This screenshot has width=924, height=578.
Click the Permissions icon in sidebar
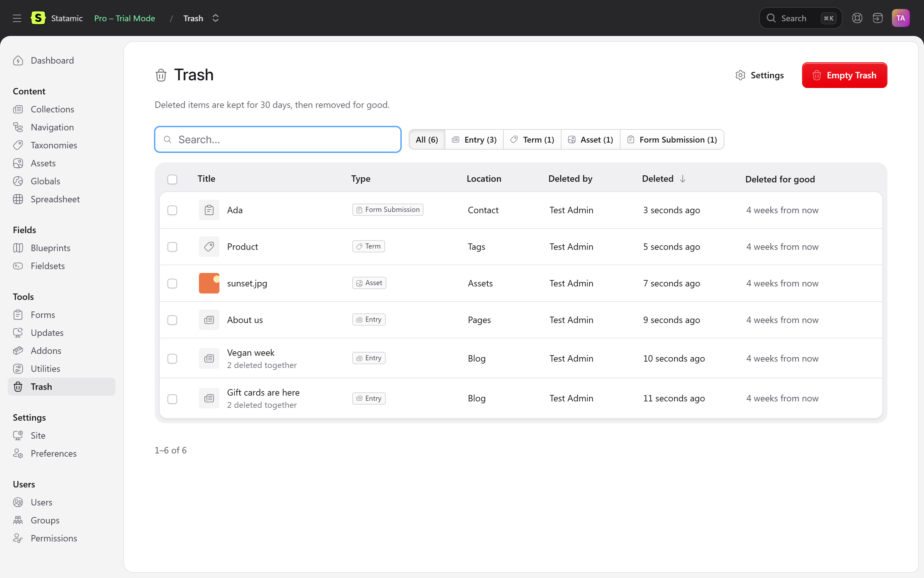point(18,538)
